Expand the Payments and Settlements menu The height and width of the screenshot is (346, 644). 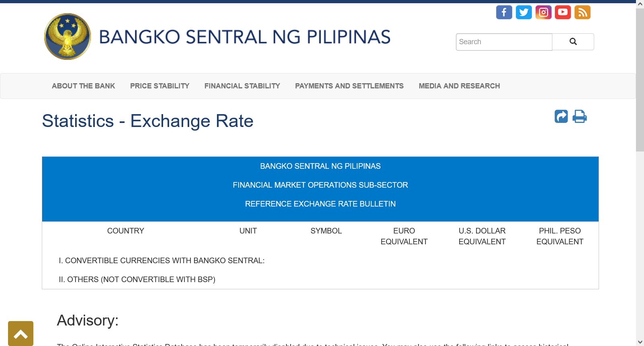[x=349, y=86]
